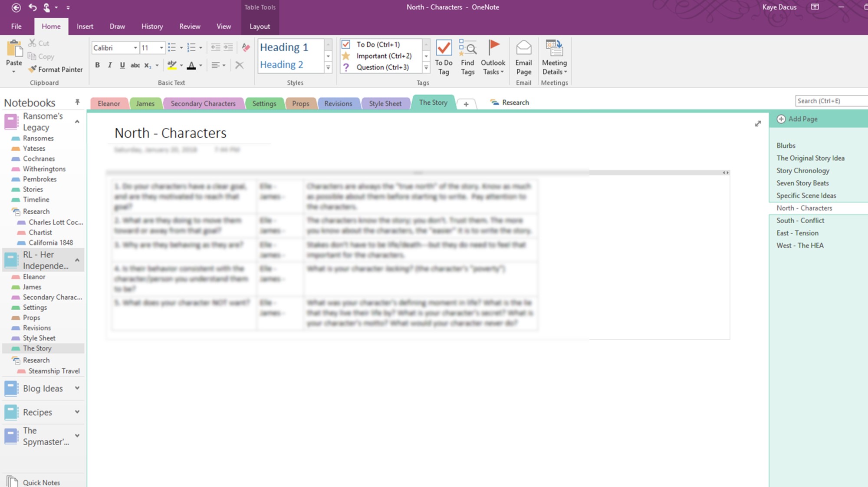This screenshot has height=487, width=868.
Task: Click the Email Page envelope icon
Action: (x=523, y=48)
